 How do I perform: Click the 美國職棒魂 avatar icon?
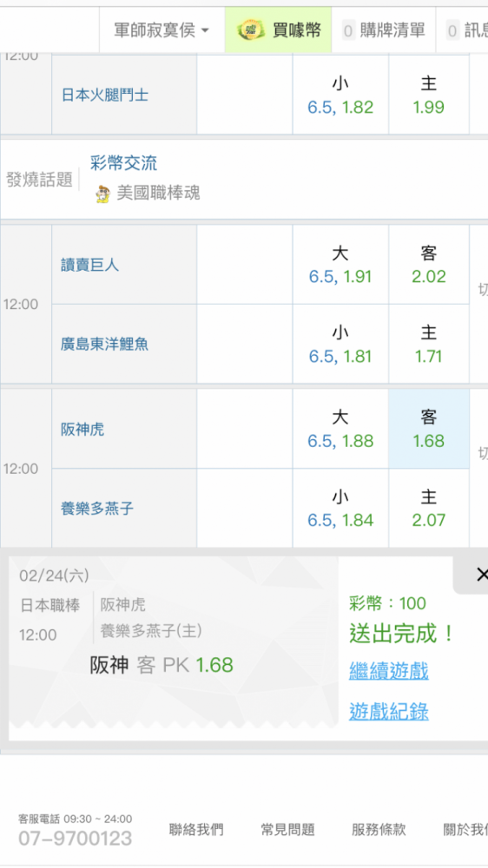(x=102, y=194)
